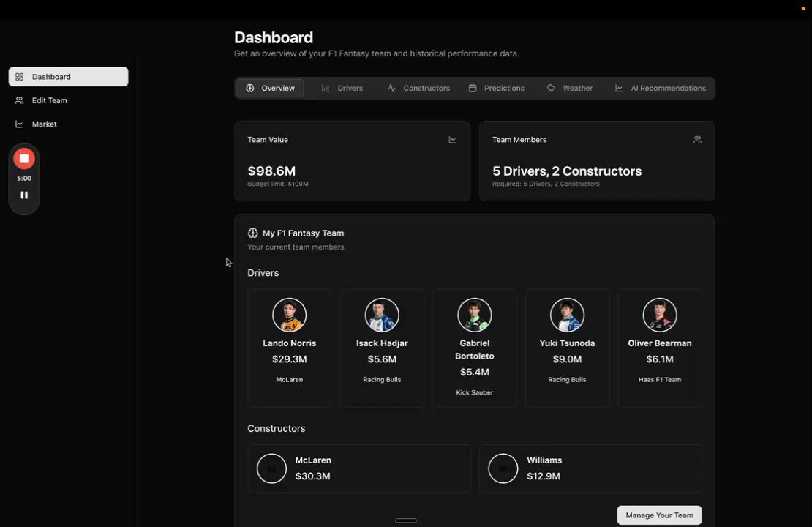This screenshot has width=812, height=527.
Task: Click the users icon in Team Members card
Action: click(698, 140)
